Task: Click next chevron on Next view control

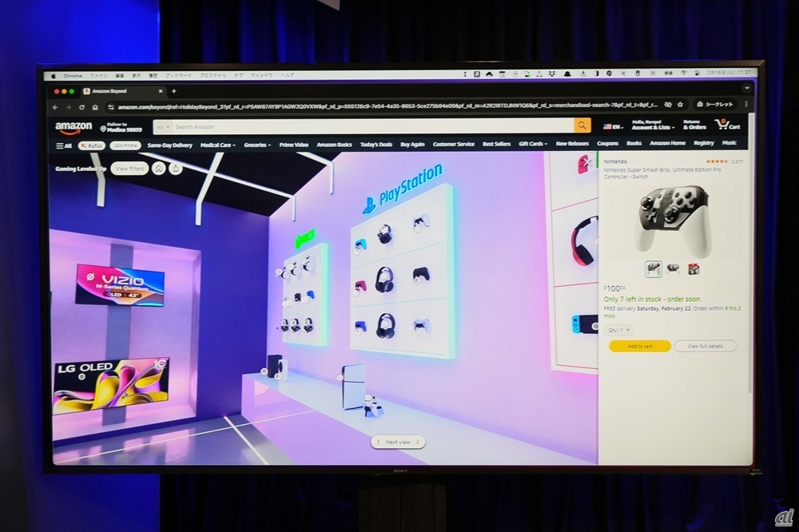Action: 417,442
